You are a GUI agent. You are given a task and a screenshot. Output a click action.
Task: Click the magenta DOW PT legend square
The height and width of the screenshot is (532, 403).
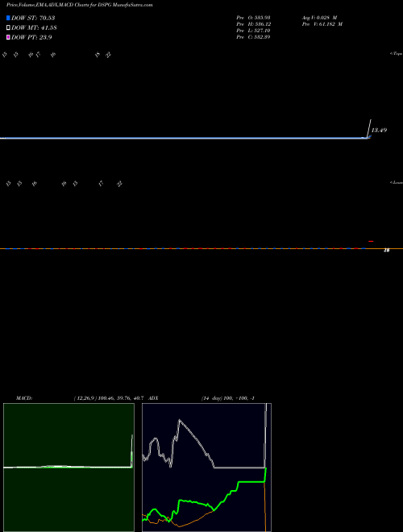8,37
